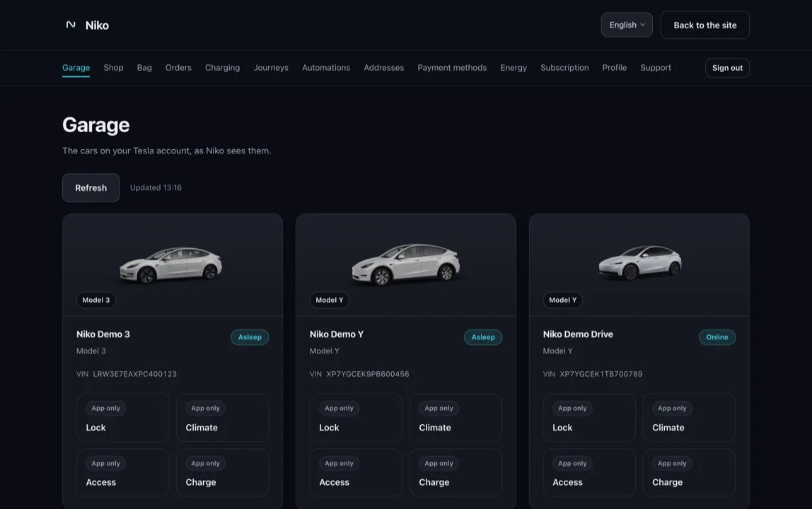This screenshot has height=509, width=812.
Task: Click Model Y badge on Niko Demo Drive card
Action: coord(562,300)
